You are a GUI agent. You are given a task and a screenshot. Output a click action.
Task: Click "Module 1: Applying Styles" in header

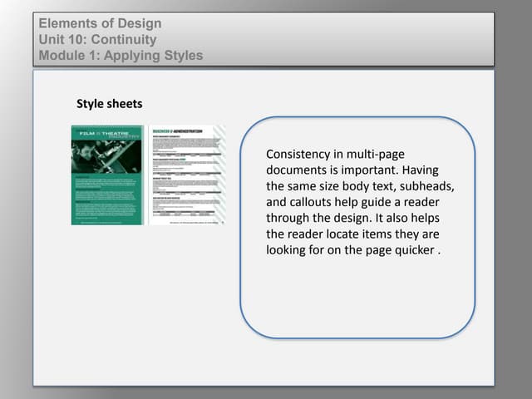tap(121, 56)
